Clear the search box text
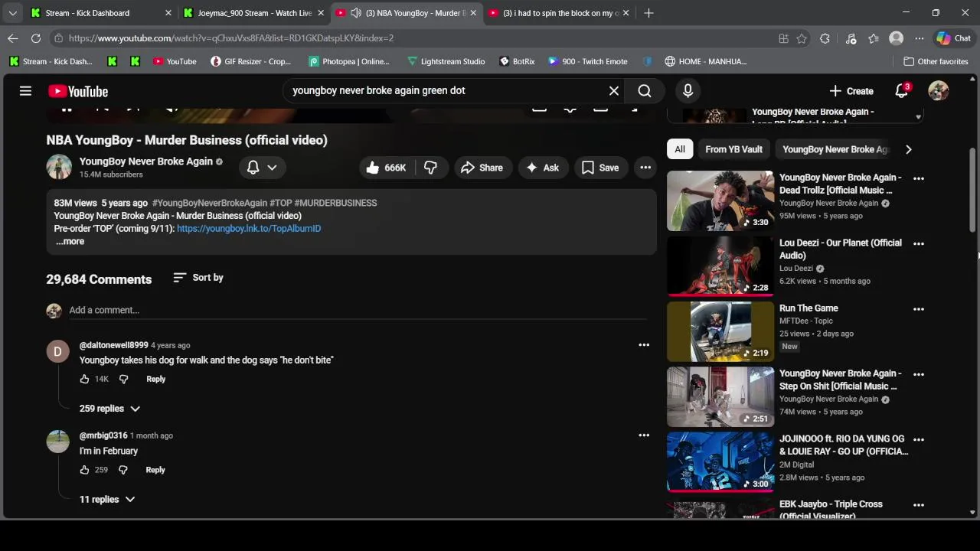This screenshot has width=980, height=551. pos(613,91)
